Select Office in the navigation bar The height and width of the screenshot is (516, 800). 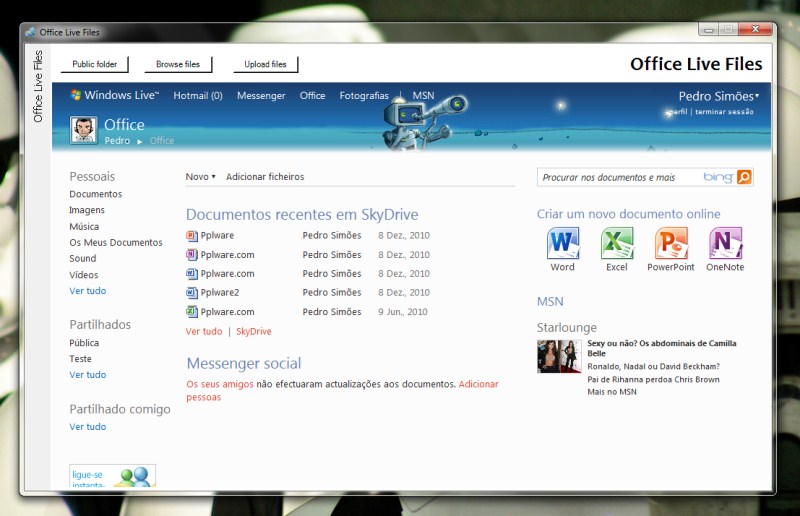[312, 95]
